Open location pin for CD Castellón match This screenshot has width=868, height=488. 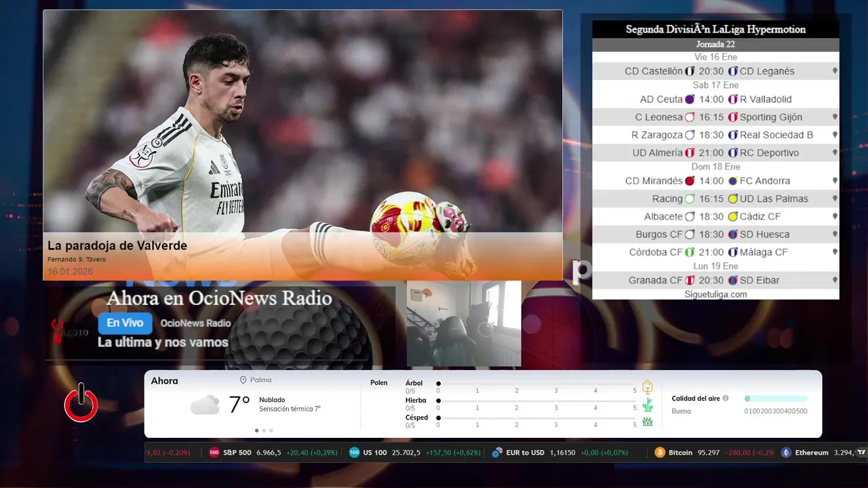click(835, 71)
